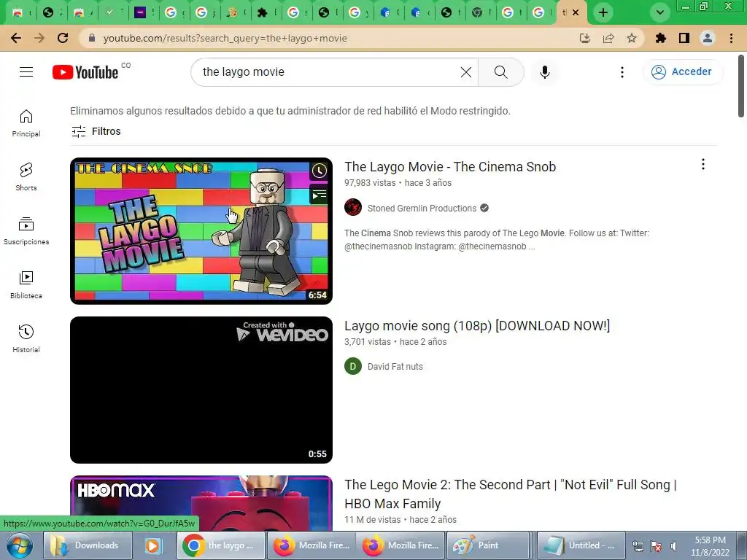The image size is (747, 560).
Task: Open the Chrome three-dot menu
Action: (731, 38)
